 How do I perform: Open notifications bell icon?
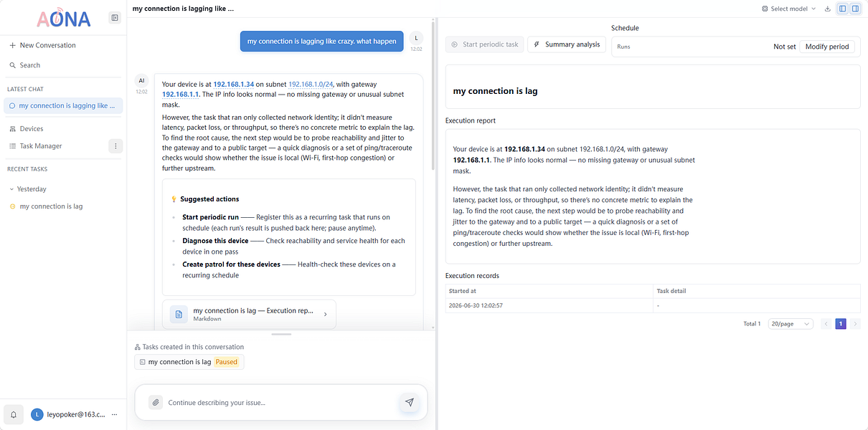click(x=13, y=414)
